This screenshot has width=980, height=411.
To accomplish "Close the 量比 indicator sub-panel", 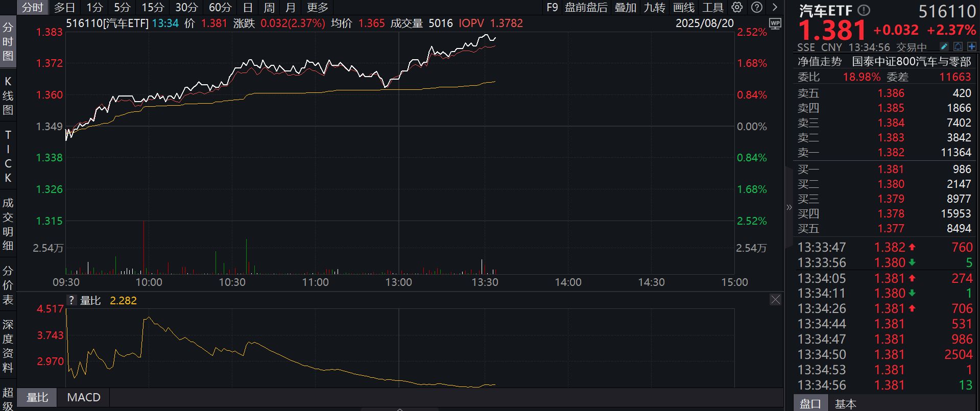I will tap(775, 300).
